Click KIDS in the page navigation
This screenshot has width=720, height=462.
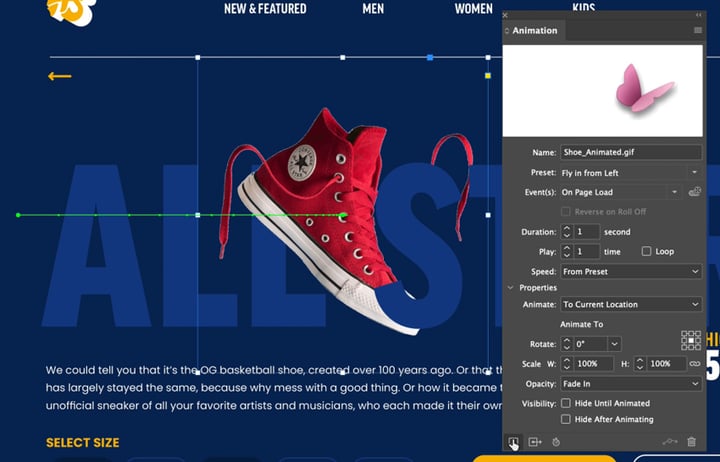[x=584, y=6]
